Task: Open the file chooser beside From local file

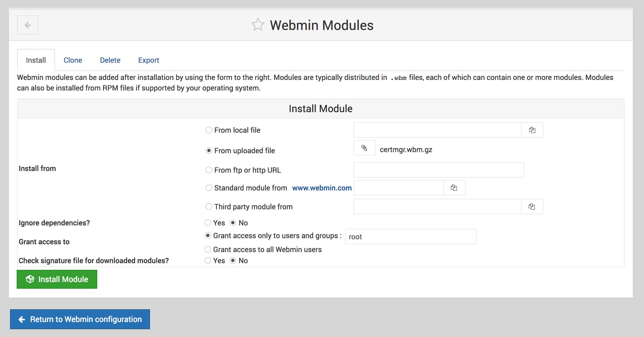Action: click(532, 130)
